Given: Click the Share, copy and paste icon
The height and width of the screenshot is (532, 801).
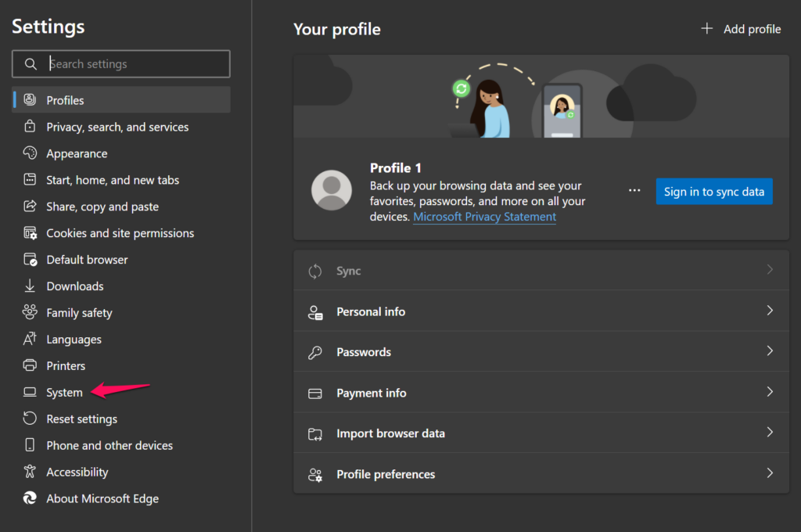Looking at the screenshot, I should click(31, 206).
